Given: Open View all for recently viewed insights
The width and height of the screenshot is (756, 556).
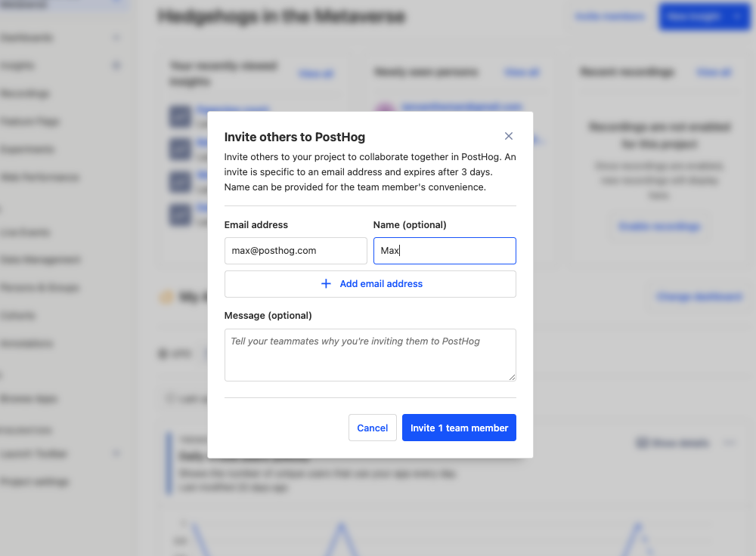Looking at the screenshot, I should tap(316, 73).
